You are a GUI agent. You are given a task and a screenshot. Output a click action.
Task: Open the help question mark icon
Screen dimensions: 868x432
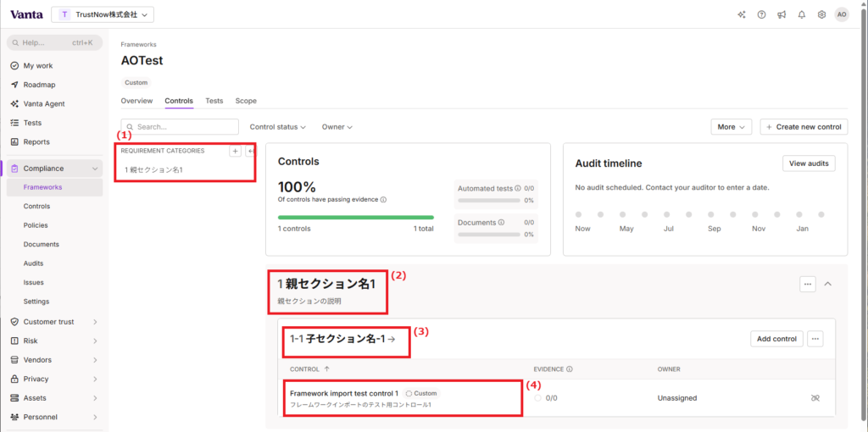click(x=761, y=14)
